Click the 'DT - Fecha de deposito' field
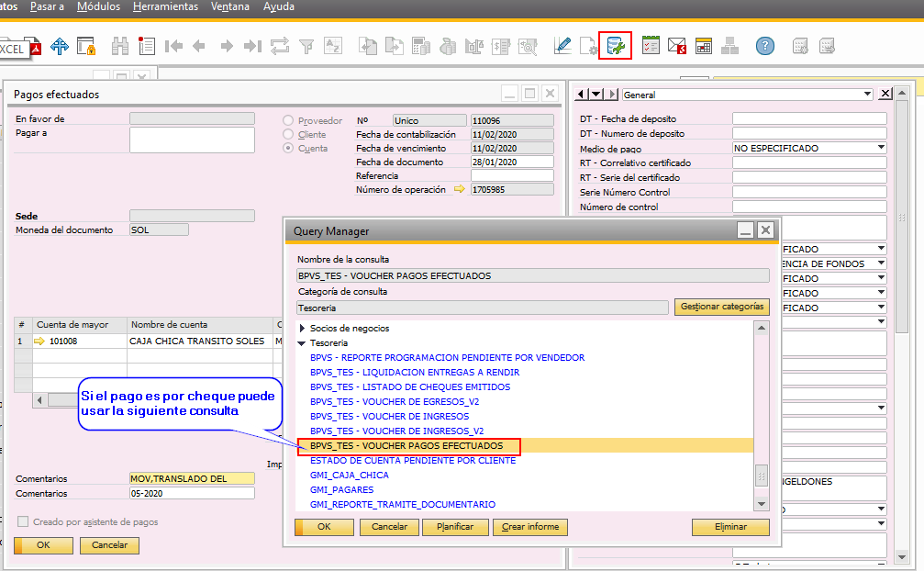 809,118
